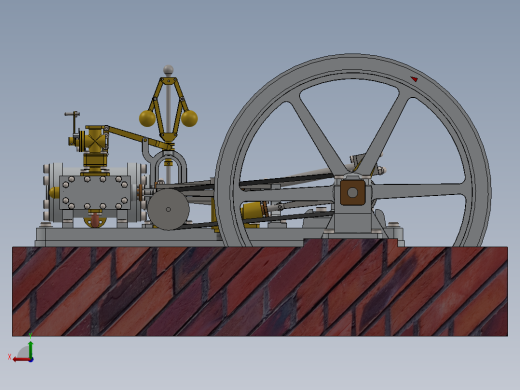Select the brick foundation block

click(x=260, y=291)
